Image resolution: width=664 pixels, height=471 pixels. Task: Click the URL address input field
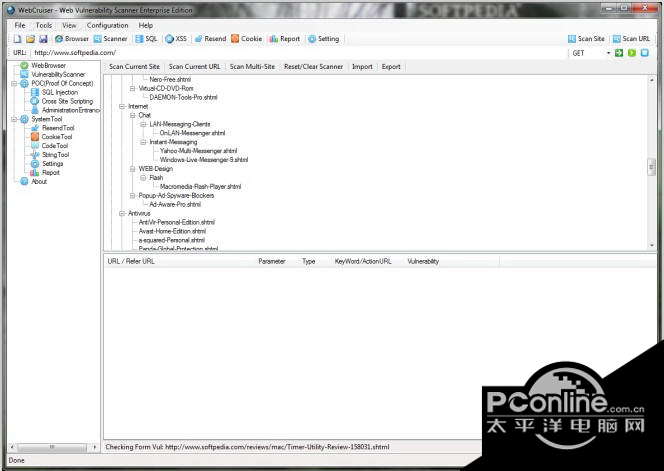coord(299,53)
